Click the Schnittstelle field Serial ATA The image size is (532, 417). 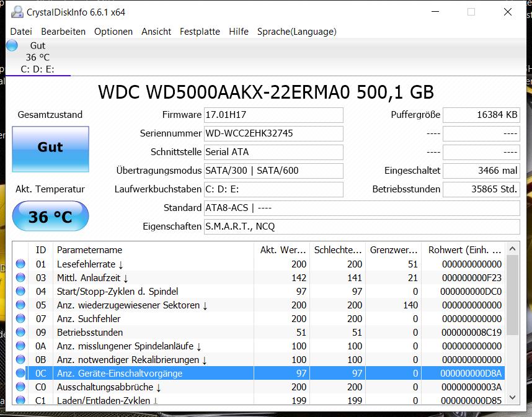273,152
